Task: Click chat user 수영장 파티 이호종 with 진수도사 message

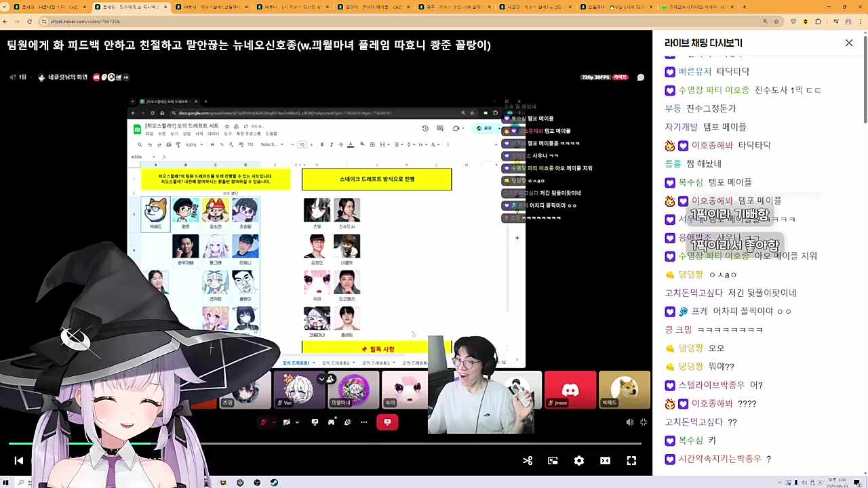Action: 713,90
